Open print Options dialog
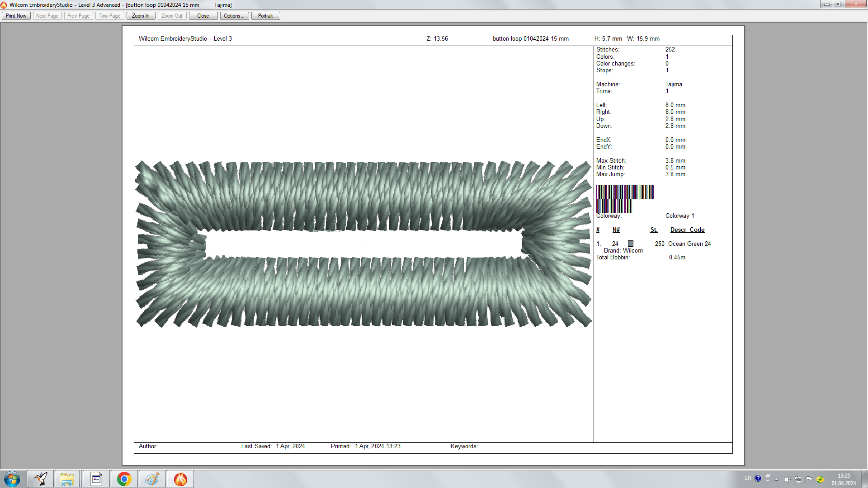This screenshot has width=868, height=488. (x=234, y=16)
